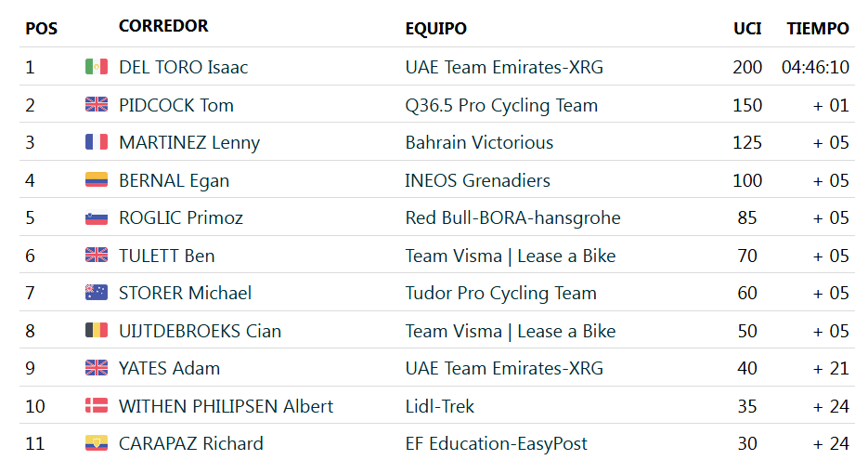Click the TIEMPO column header
Image resolution: width=868 pixels, height=460 pixels.
point(818,29)
